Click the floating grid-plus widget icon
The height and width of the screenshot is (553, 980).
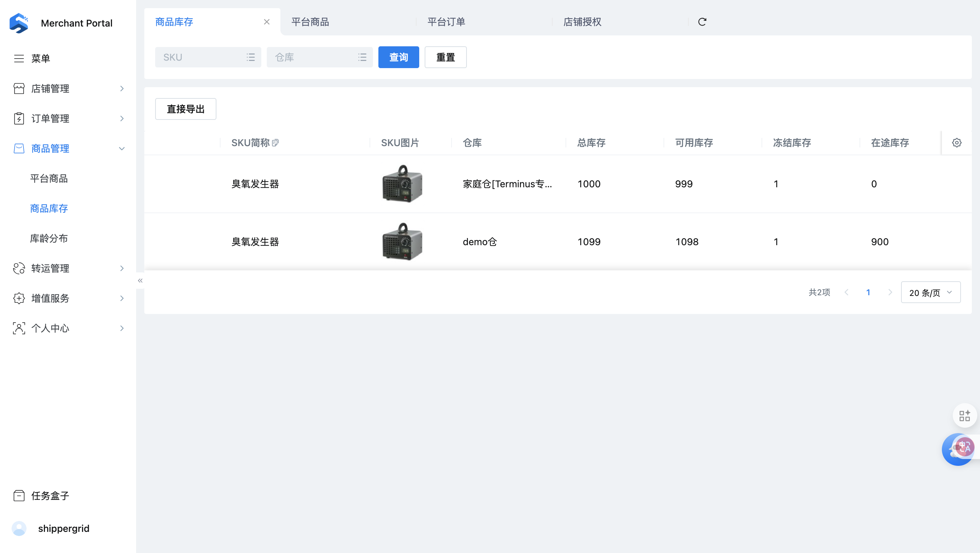click(964, 416)
